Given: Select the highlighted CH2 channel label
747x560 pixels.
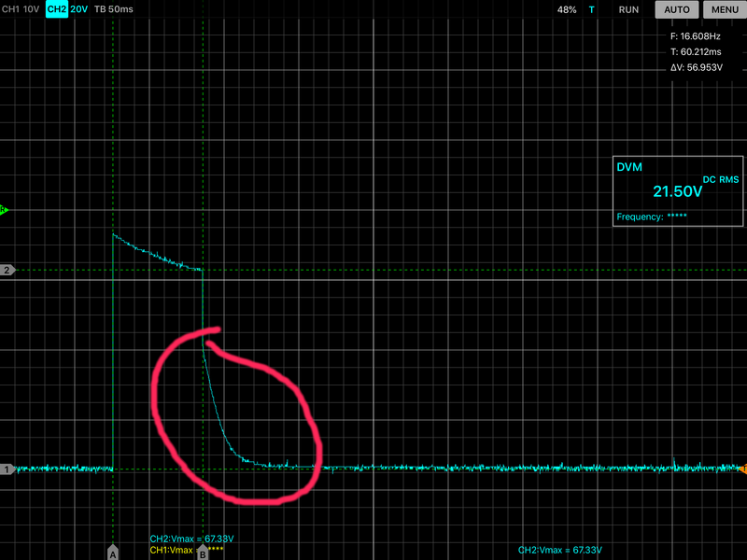Looking at the screenshot, I should 57,9.
